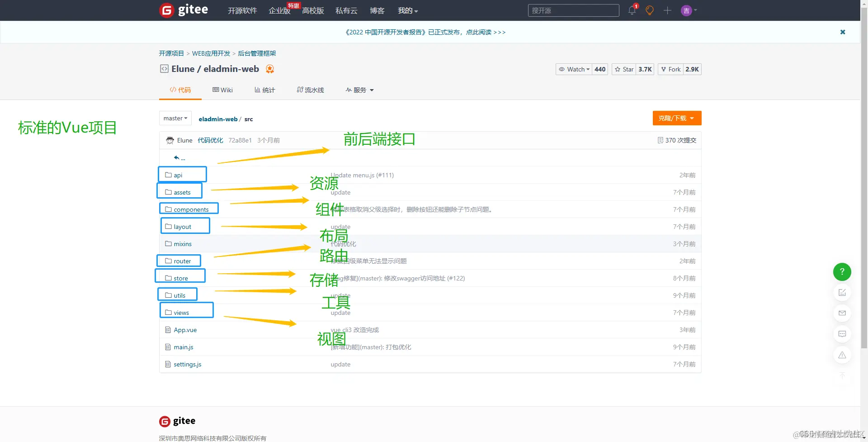Screen dimensions: 868x442
Task: Open 博客 in the top navigation
Action: pyautogui.click(x=377, y=10)
